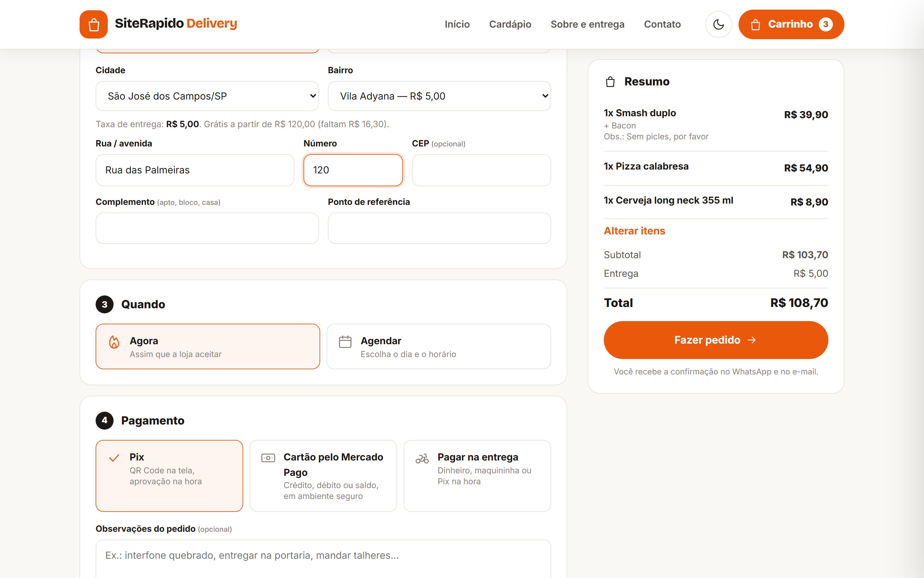The height and width of the screenshot is (578, 924).
Task: Open the Cardápio menu page
Action: click(510, 24)
